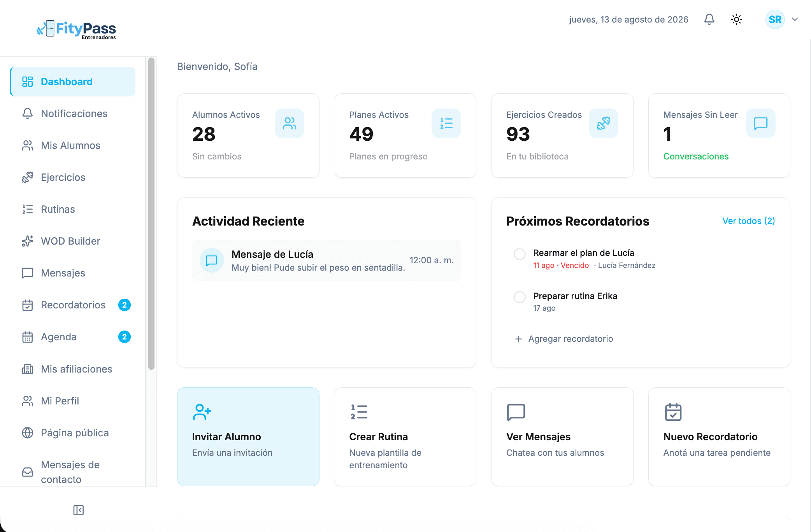Viewport: 811px width, 532px height.
Task: Expand the account dropdown chevron
Action: click(795, 19)
